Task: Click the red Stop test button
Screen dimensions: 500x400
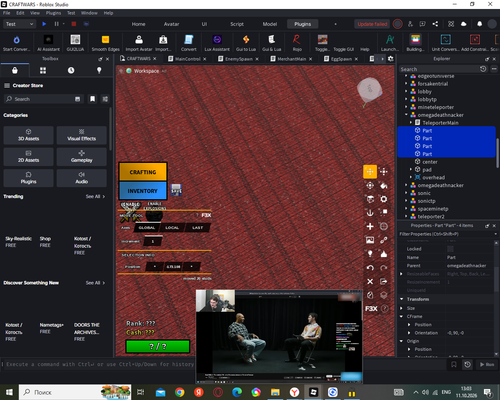Action: (74, 24)
